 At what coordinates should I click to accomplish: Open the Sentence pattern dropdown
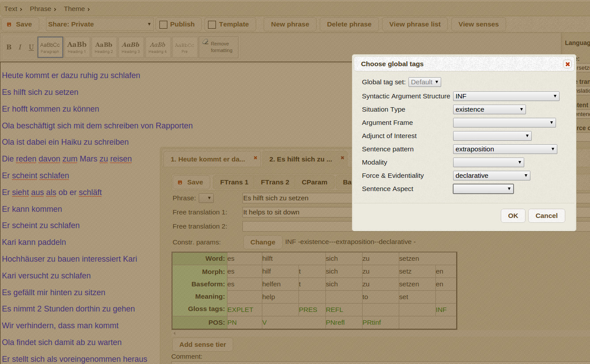[x=505, y=149]
